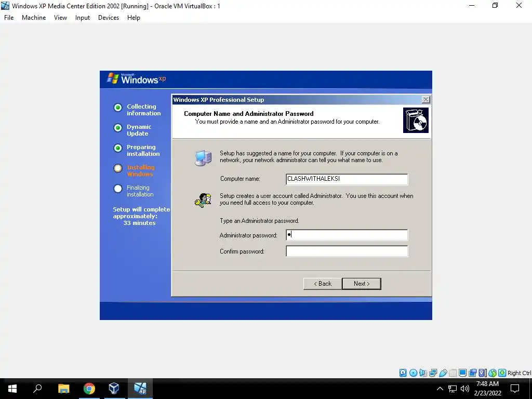Click the 'Collecting information' step label
This screenshot has height=399, width=532.
pos(144,110)
